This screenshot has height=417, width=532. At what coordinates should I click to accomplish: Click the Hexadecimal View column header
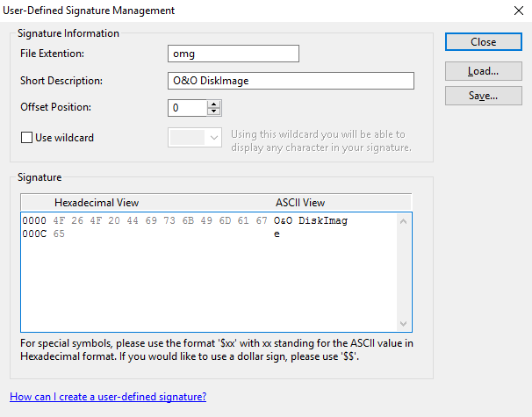coord(97,203)
